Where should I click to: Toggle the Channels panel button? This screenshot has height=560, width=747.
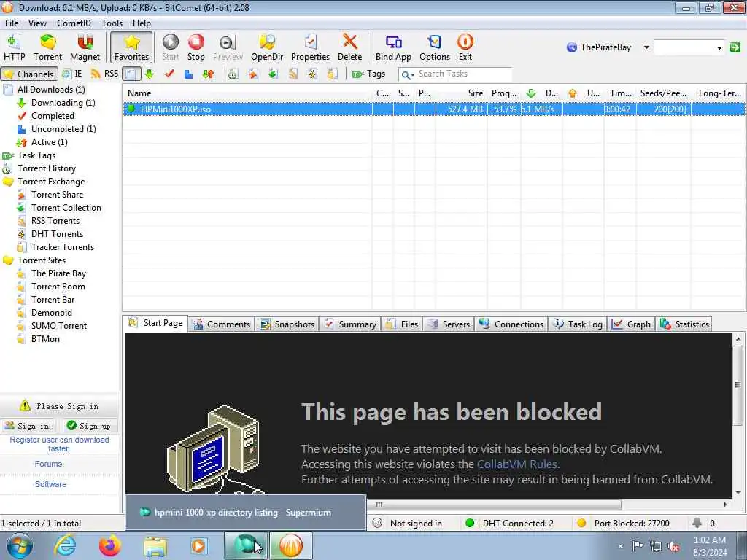[x=29, y=74]
